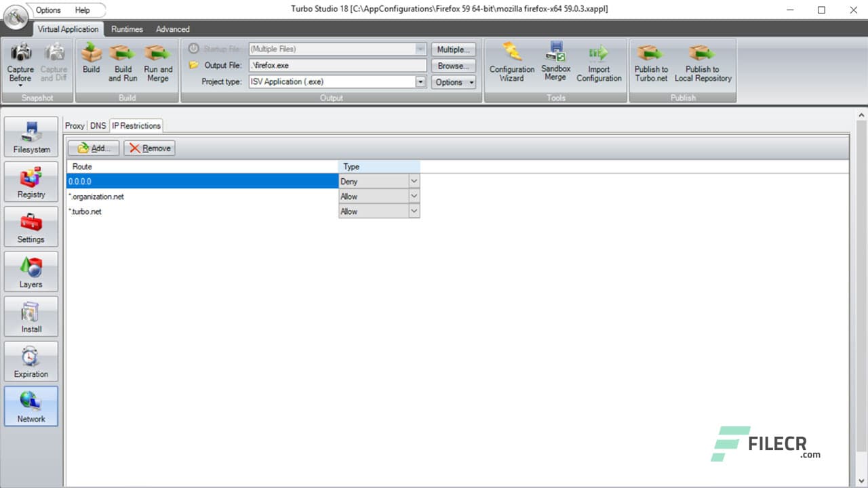Open the Expiration settings panel
The height and width of the screenshot is (488, 868).
(x=31, y=361)
